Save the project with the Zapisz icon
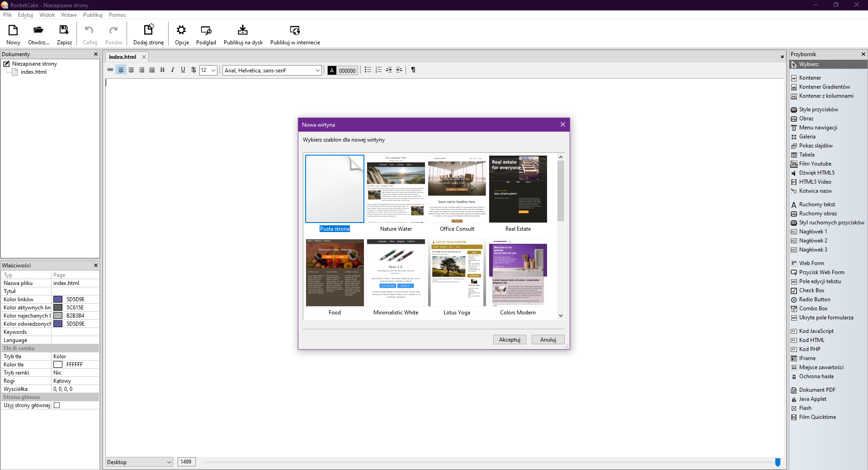This screenshot has width=868, height=470. coord(64,30)
